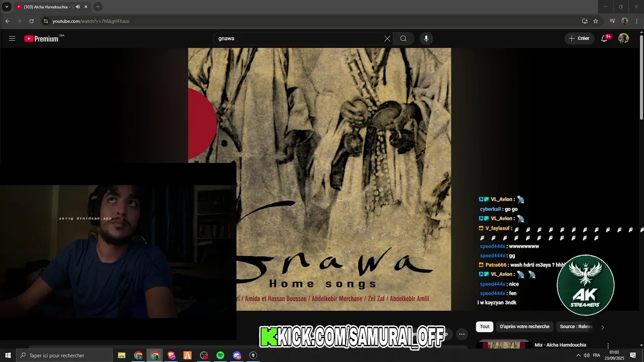This screenshot has height=362, width=644.
Task: Select the Tout filter chip
Action: [x=485, y=327]
